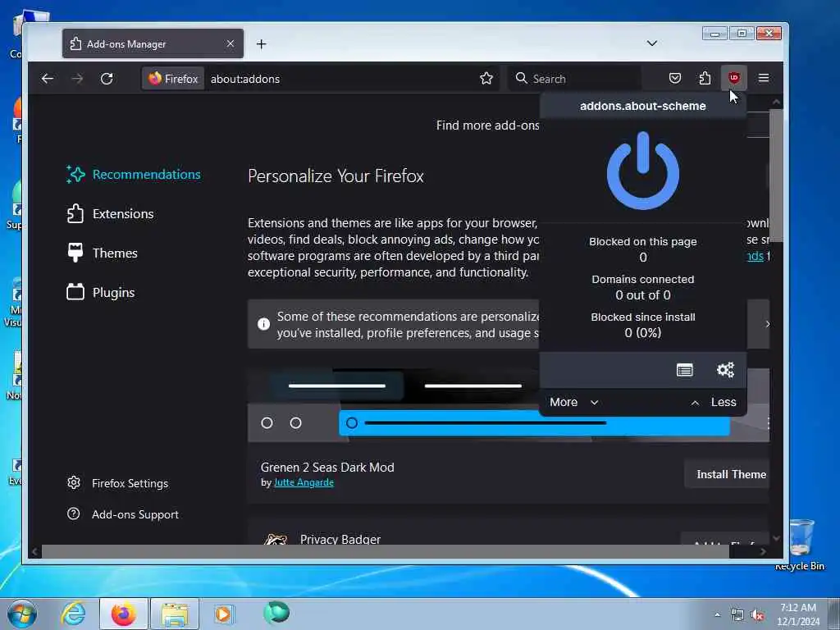
Task: Click the page's right-hand scrollbar
Action: pyautogui.click(x=776, y=174)
